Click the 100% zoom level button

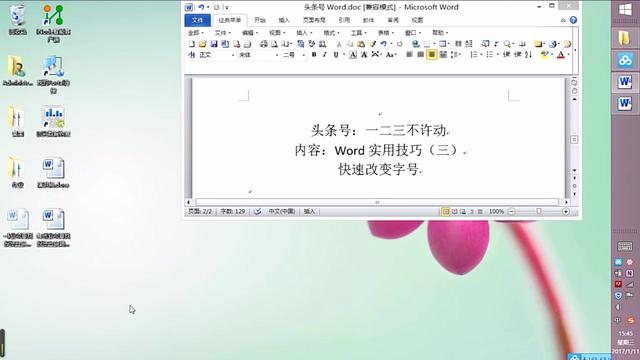tap(496, 211)
